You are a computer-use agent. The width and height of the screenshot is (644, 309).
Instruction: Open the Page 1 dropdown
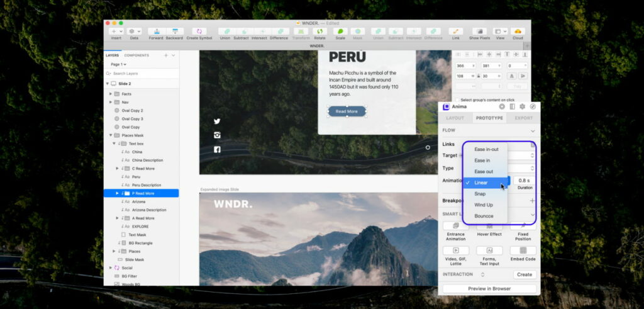[x=118, y=64]
